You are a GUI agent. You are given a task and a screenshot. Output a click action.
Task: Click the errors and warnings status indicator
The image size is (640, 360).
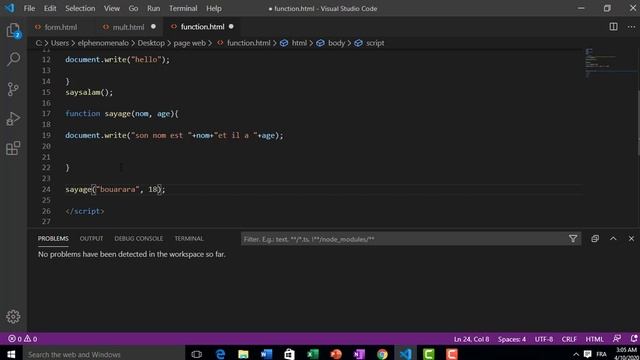click(x=22, y=339)
